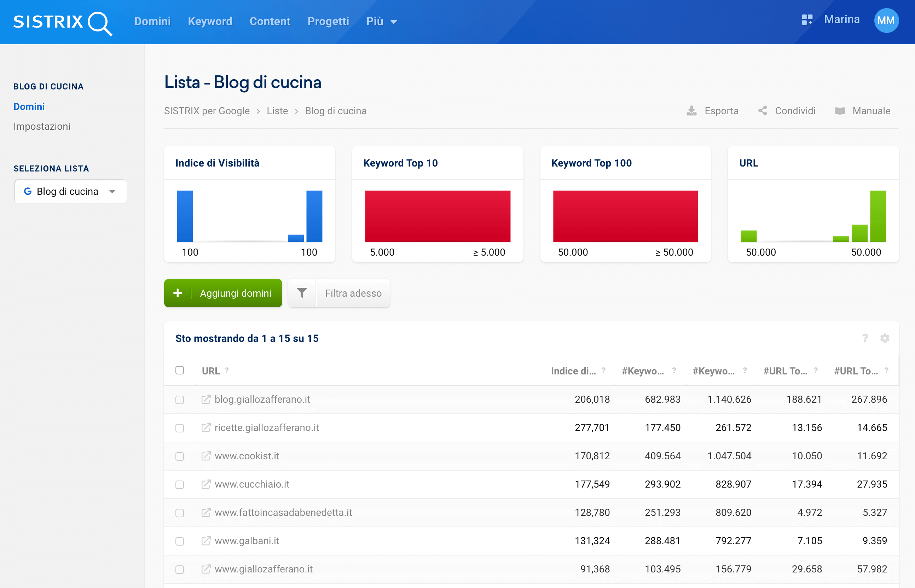Click the Blog di cucina breadcrumb
The image size is (915, 588).
336,111
